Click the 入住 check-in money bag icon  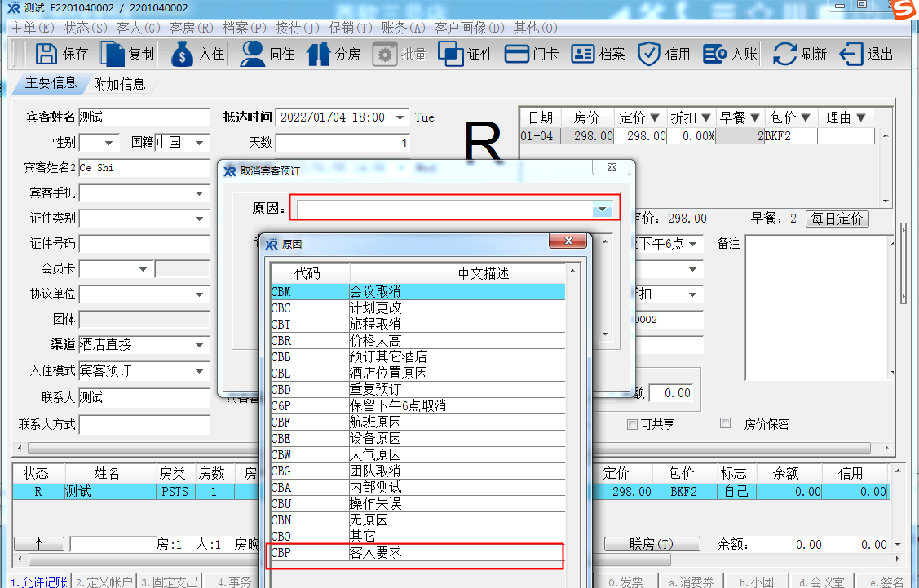[x=182, y=54]
